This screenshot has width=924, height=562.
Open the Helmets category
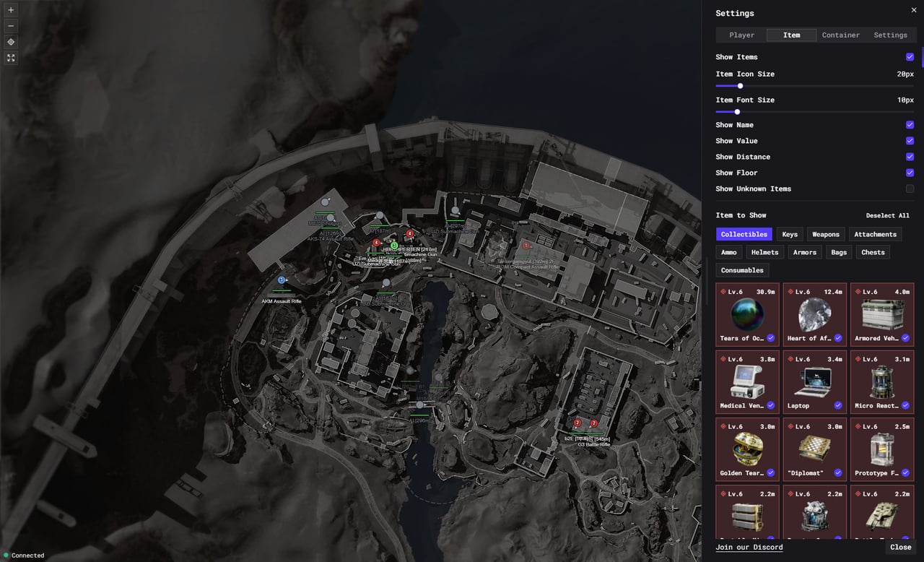click(764, 252)
